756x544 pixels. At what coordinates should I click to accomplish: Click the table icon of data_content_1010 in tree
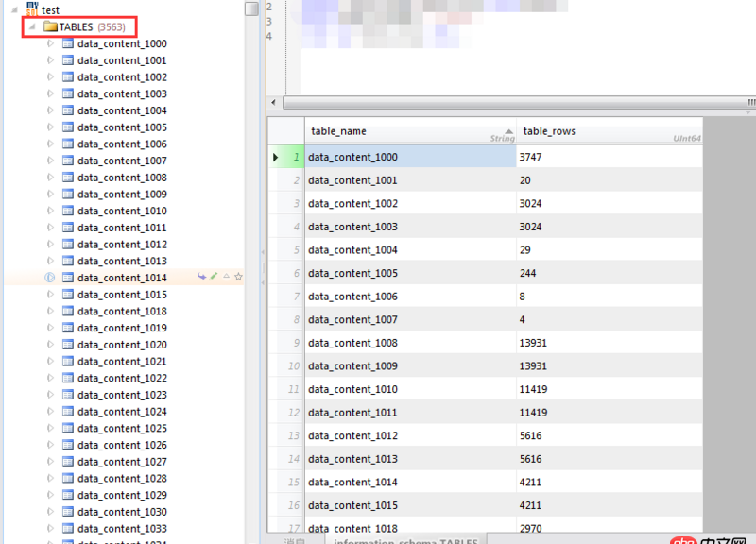point(68,211)
